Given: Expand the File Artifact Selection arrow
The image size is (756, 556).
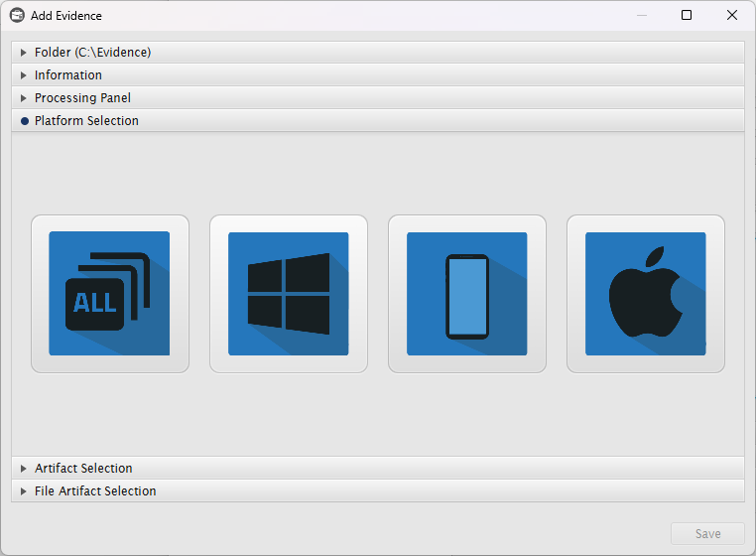Looking at the screenshot, I should click(x=23, y=491).
